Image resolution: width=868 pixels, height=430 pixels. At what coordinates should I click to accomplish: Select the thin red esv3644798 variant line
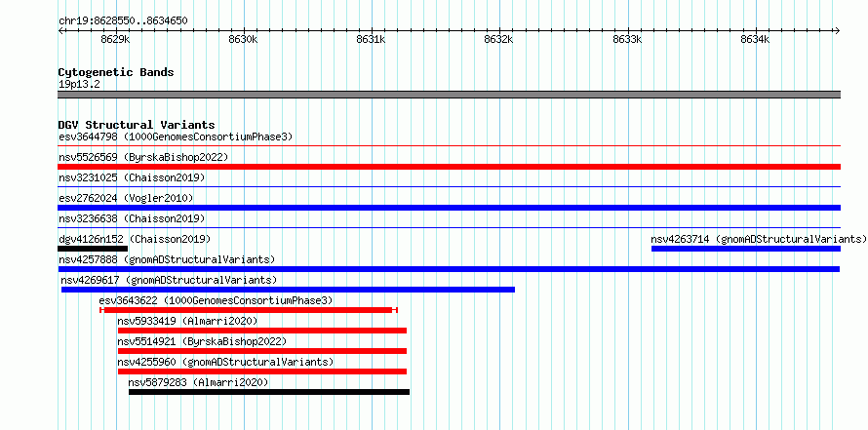coord(449,146)
